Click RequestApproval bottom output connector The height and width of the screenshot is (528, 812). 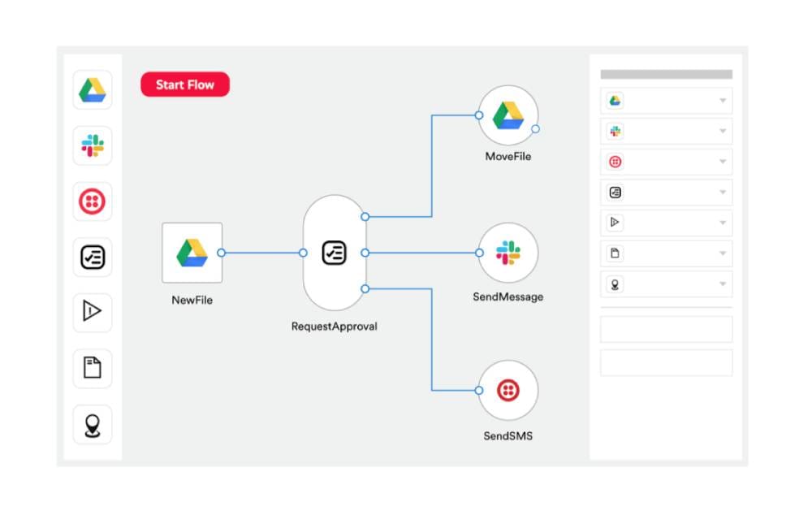[365, 288]
